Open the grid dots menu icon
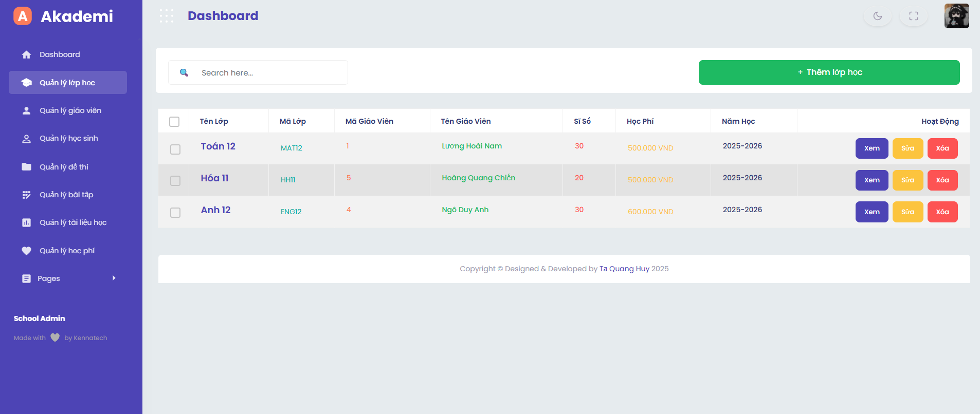The width and height of the screenshot is (980, 414). click(167, 16)
